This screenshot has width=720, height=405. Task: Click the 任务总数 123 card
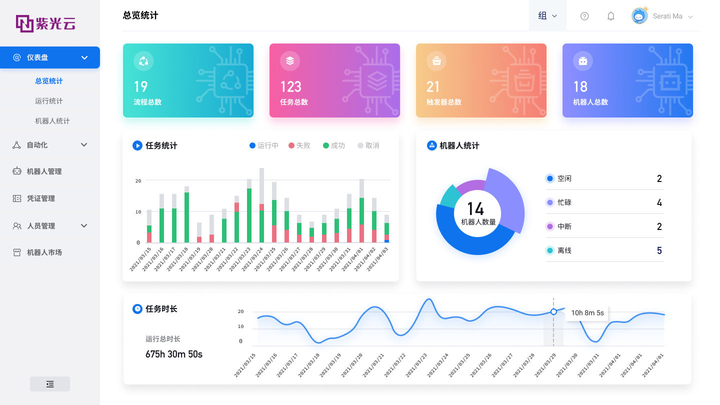pyautogui.click(x=334, y=80)
